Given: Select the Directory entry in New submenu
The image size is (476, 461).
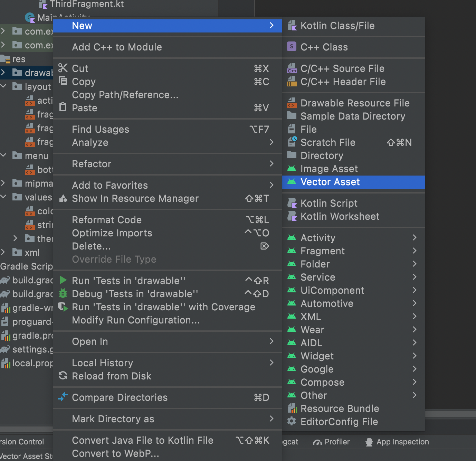Looking at the screenshot, I should pyautogui.click(x=353, y=156).
